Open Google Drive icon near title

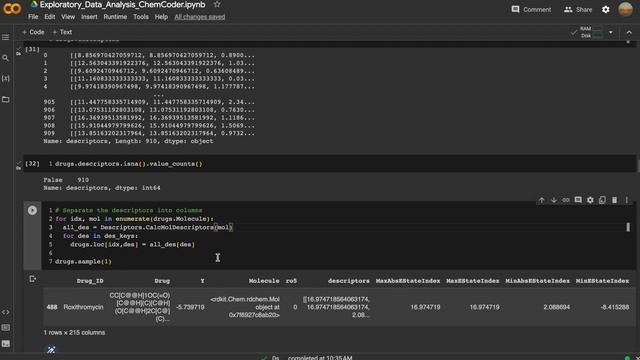[34, 4]
